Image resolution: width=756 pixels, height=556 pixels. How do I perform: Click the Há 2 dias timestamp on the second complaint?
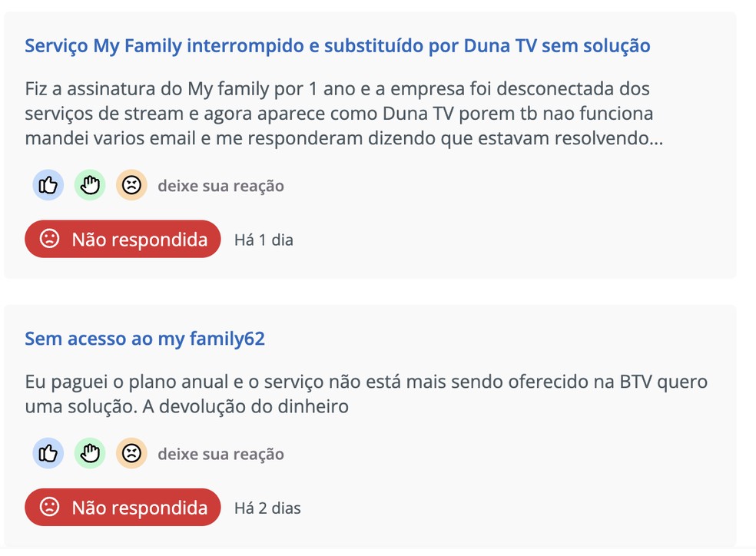click(x=269, y=508)
